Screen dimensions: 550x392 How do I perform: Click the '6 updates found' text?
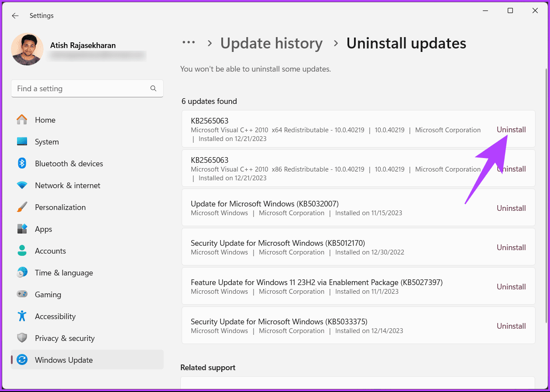[209, 101]
